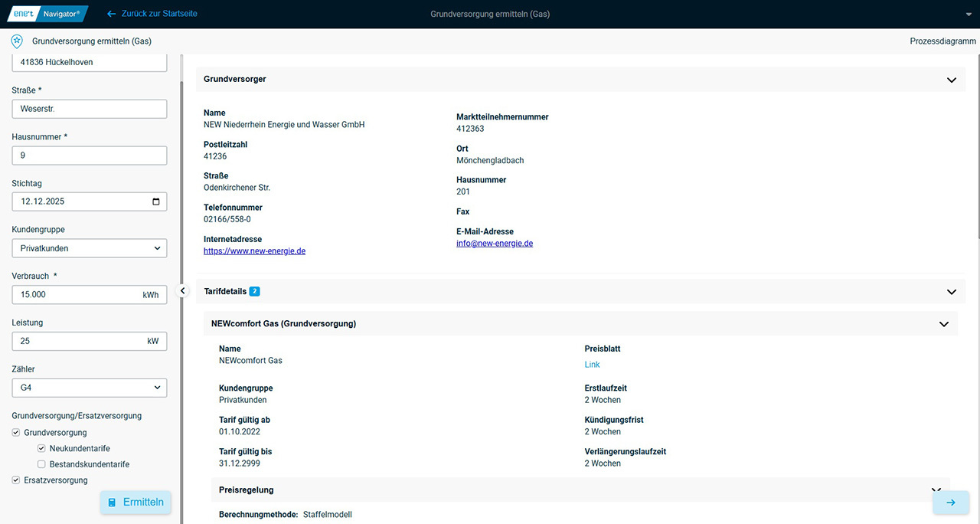
Task: Click the left panel scrollbar
Action: [181, 230]
